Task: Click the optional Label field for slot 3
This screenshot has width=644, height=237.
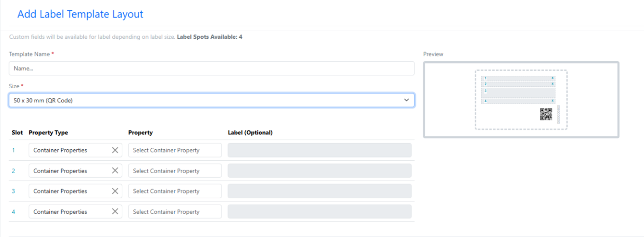Action: tap(320, 191)
